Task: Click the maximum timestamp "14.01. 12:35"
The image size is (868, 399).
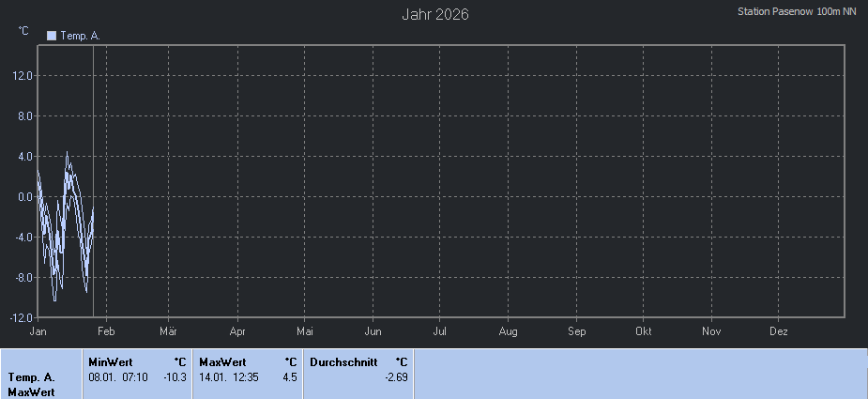Action: [229, 376]
